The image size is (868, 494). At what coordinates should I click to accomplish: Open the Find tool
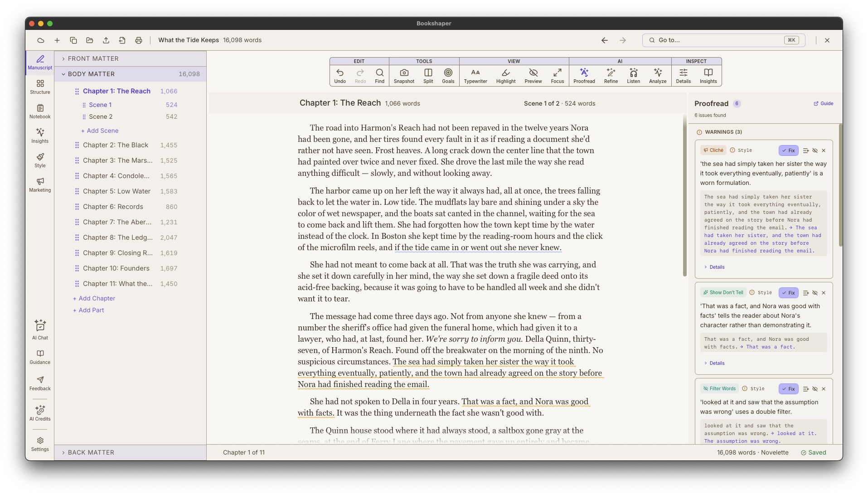[380, 76]
